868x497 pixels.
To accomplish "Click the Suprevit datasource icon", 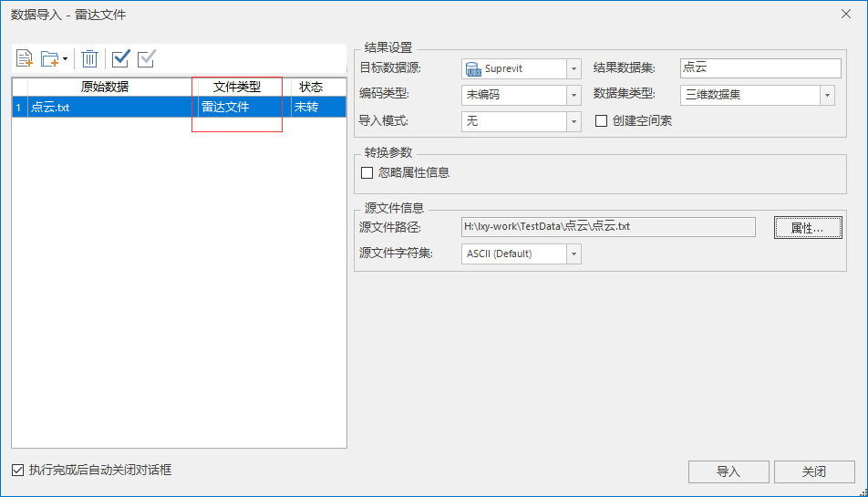I will pyautogui.click(x=473, y=69).
